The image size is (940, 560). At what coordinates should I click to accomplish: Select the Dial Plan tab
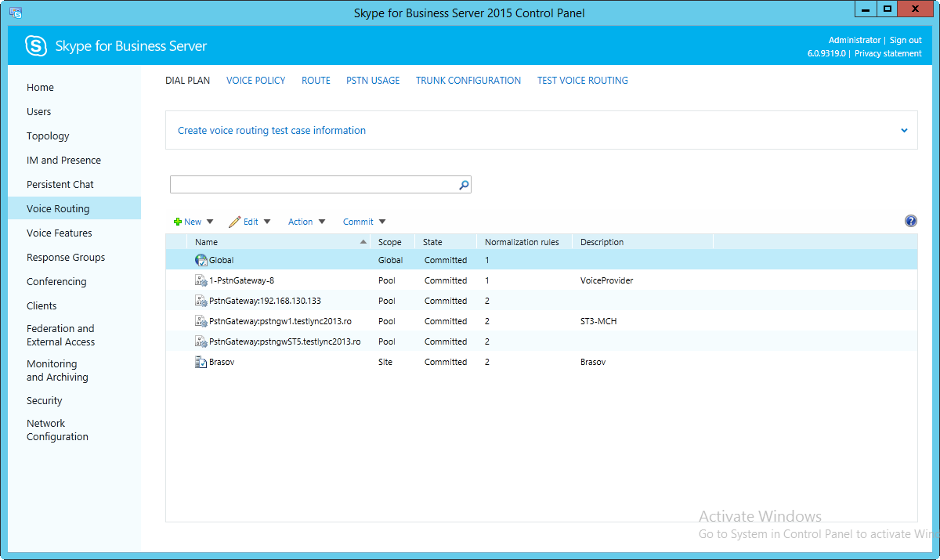[188, 81]
